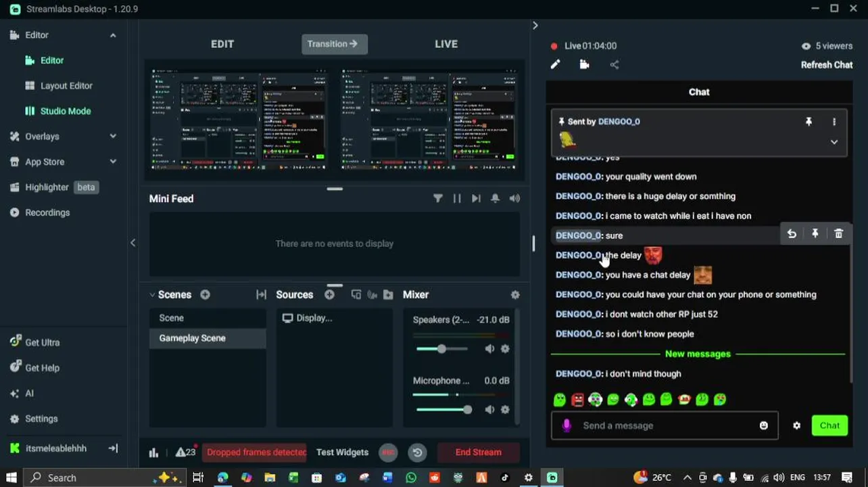Mute the Speakers audio source
Screen dimensions: 868x487
489,349
